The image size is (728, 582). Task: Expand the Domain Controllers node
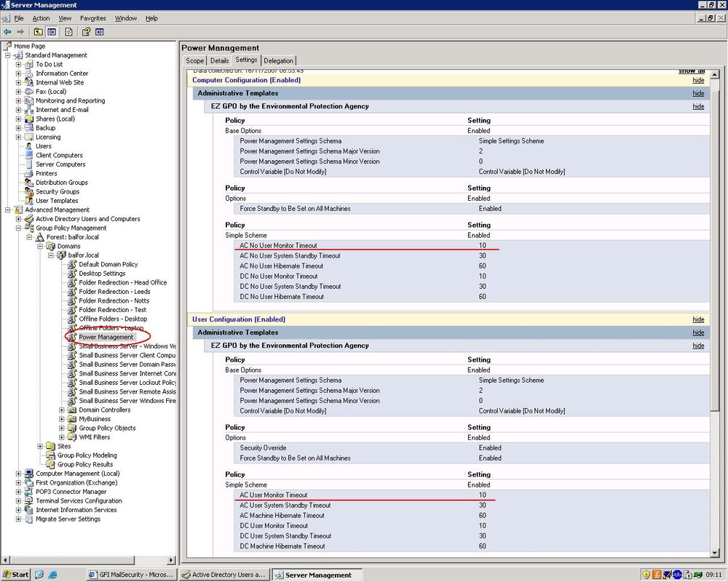(61, 410)
